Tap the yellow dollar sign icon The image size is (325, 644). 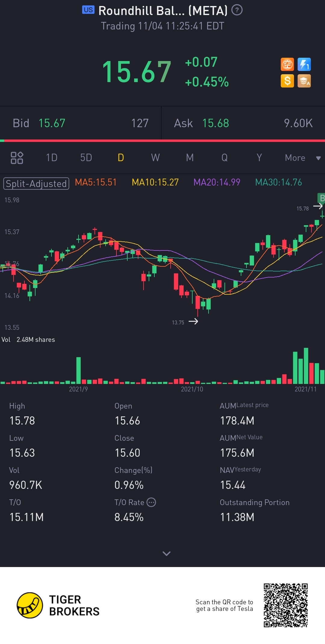tap(287, 81)
